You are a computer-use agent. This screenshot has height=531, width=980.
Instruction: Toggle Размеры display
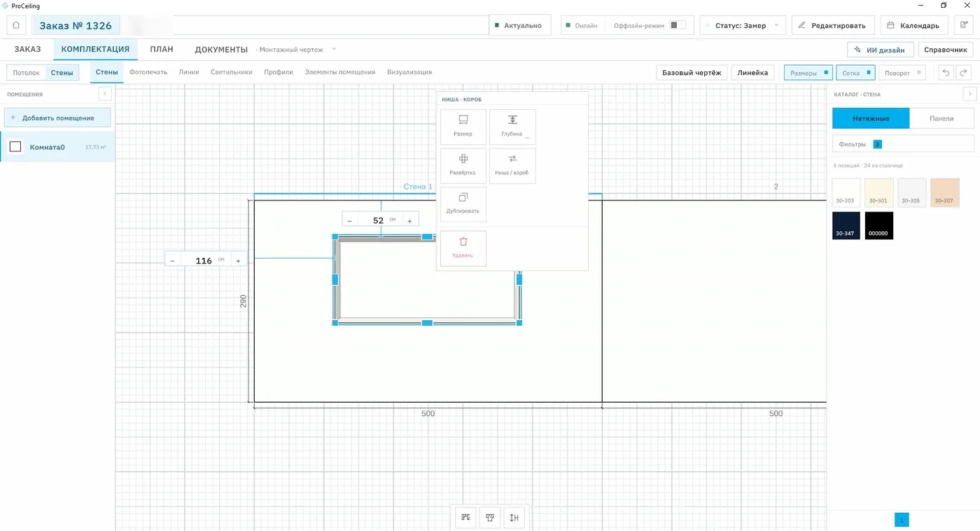tap(808, 72)
